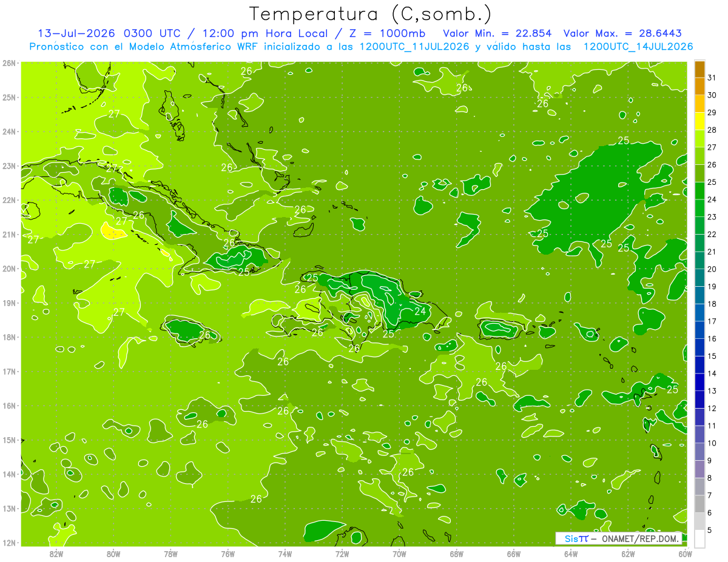728x562 pixels.
Task: Select the "7" label on the color scale
Action: [710, 495]
